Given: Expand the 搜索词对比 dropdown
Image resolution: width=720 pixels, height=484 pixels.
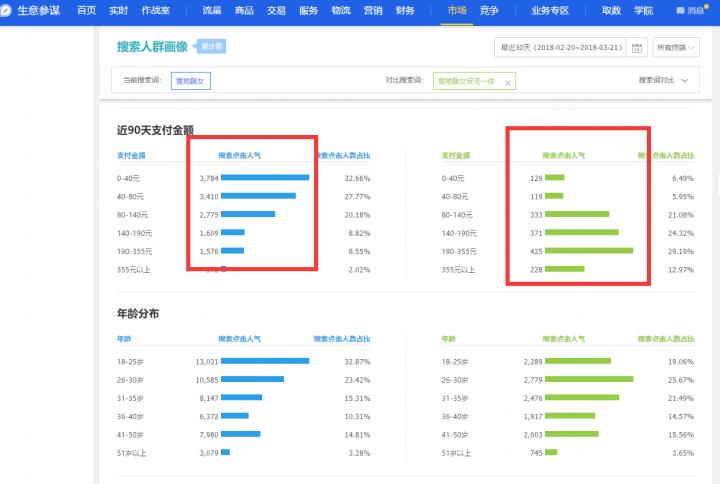Looking at the screenshot, I should (663, 80).
